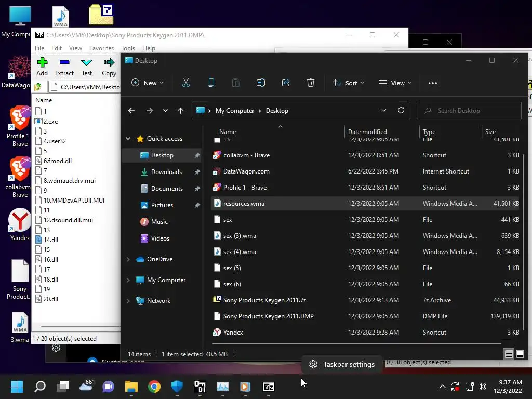Click Name column header in 7-Zip
This screenshot has height=399, width=532.
[44, 100]
